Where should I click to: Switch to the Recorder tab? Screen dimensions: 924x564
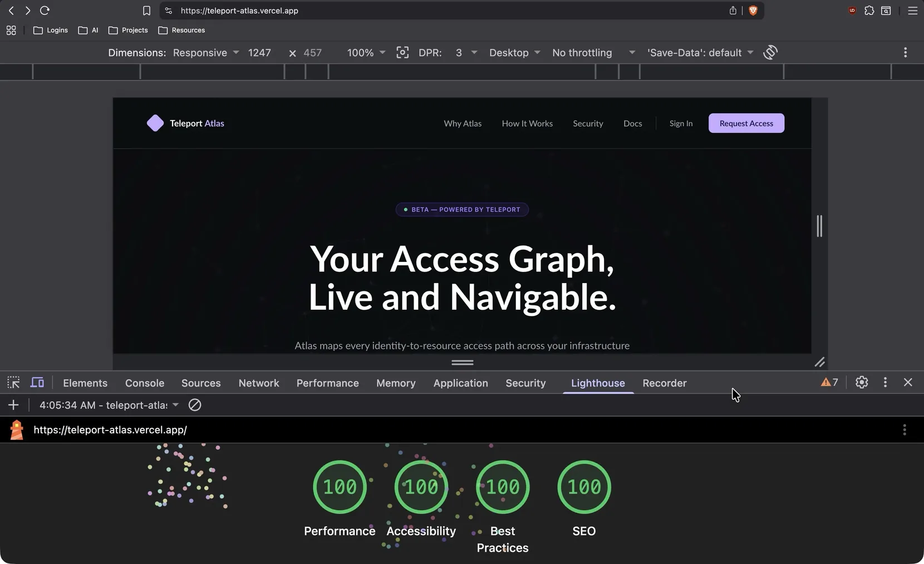point(665,383)
